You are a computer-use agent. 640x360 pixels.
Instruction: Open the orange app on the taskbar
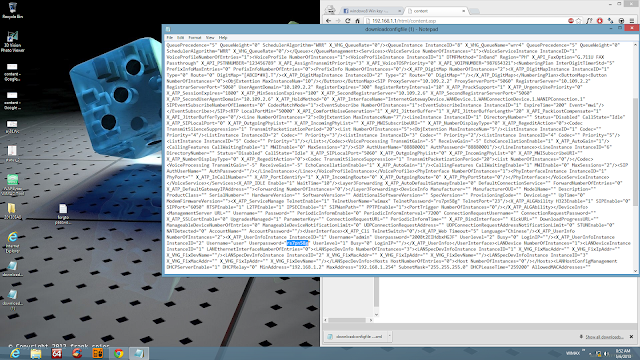[98, 353]
